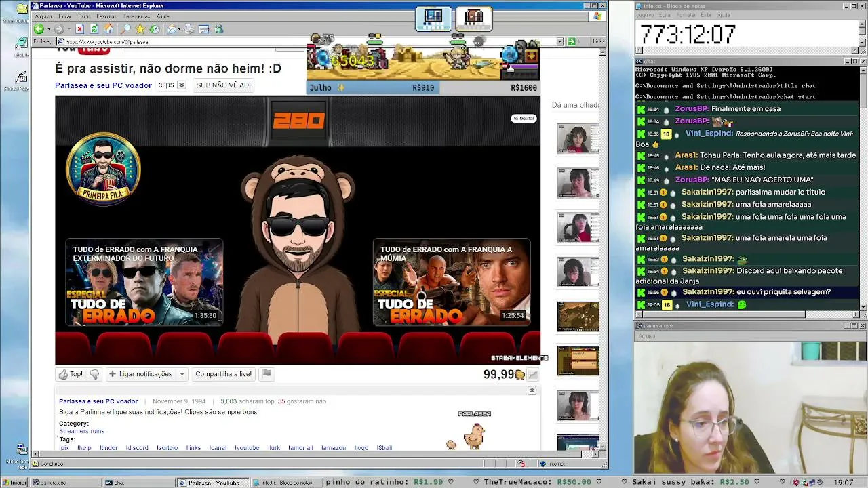Open the Formatar menu in Notepad window

[x=687, y=15]
